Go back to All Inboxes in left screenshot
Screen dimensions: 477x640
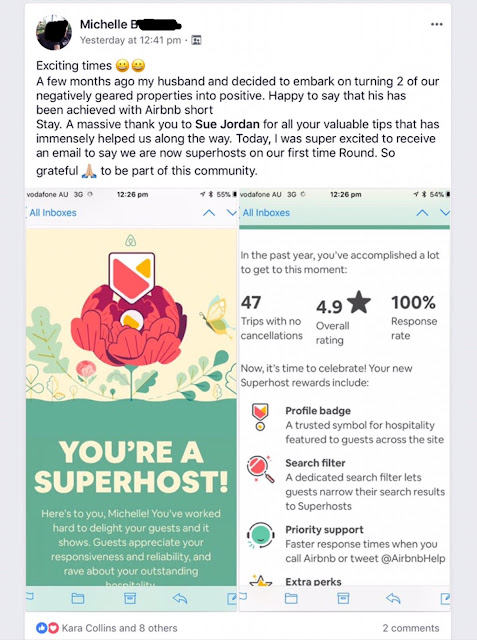coord(53,213)
